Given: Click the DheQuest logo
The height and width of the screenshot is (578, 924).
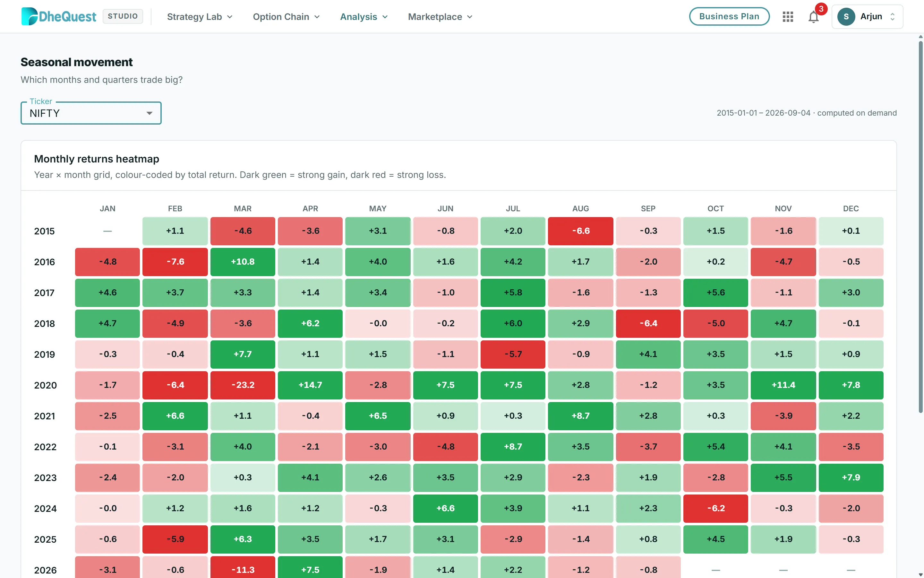Looking at the screenshot, I should tap(58, 16).
